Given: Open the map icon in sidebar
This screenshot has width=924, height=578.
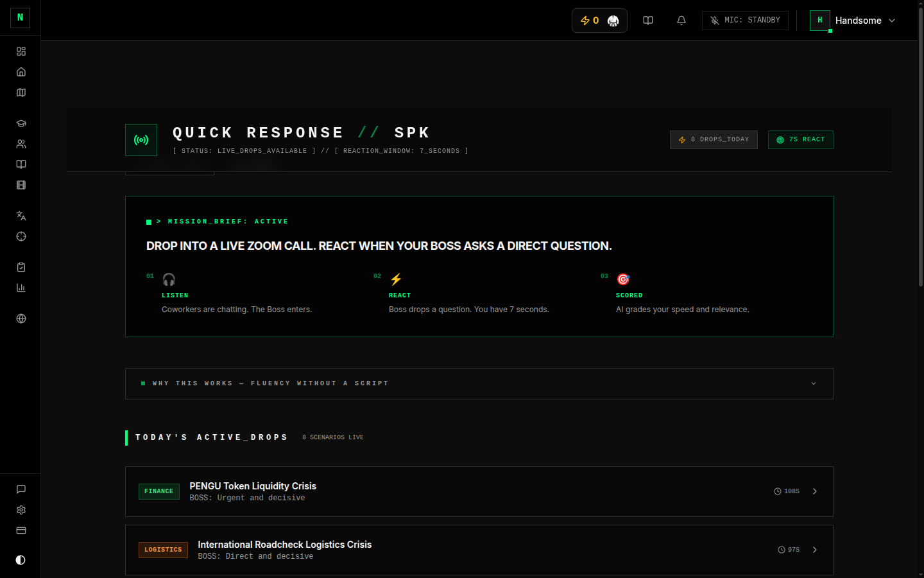Looking at the screenshot, I should (x=21, y=92).
